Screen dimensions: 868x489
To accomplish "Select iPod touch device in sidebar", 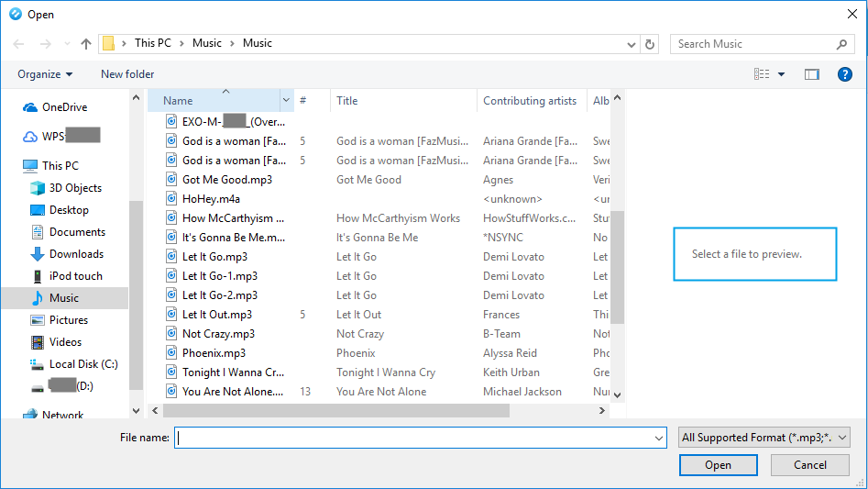I will 75,276.
